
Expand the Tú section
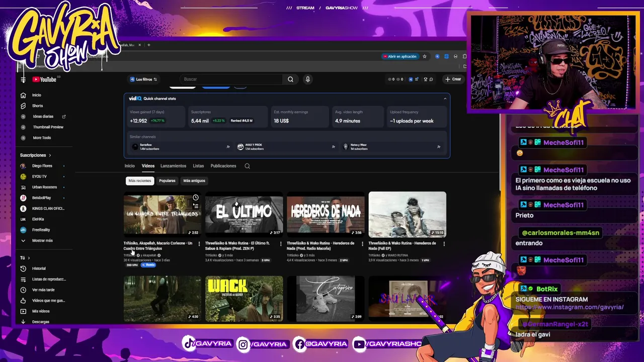click(25, 258)
